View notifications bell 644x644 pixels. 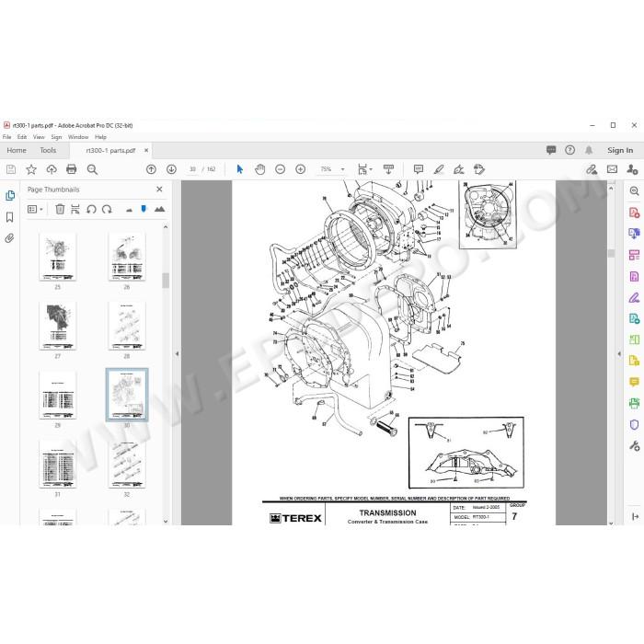point(589,150)
